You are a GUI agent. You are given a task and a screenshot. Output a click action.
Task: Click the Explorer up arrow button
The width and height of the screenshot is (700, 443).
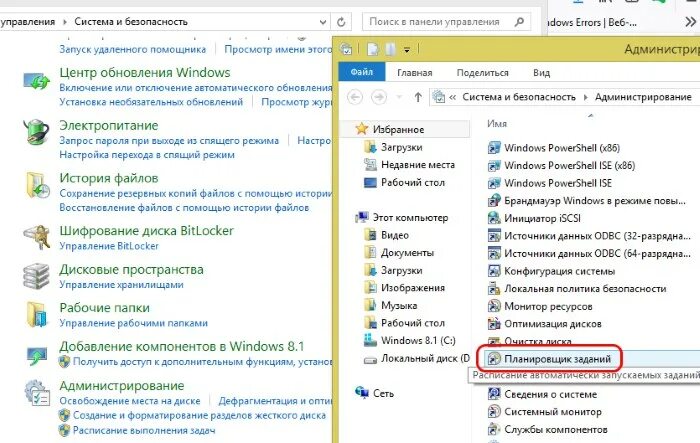418,97
